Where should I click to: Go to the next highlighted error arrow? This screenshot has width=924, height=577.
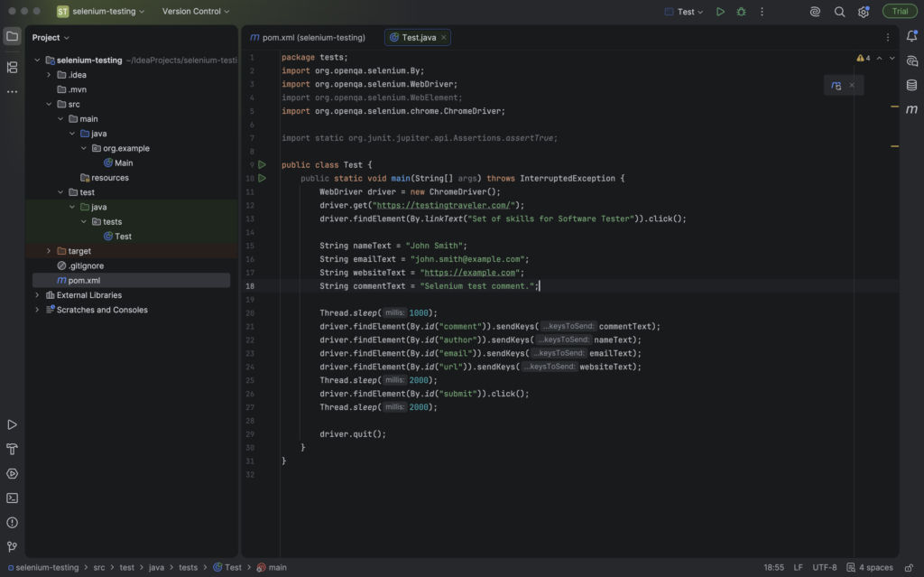click(x=892, y=59)
